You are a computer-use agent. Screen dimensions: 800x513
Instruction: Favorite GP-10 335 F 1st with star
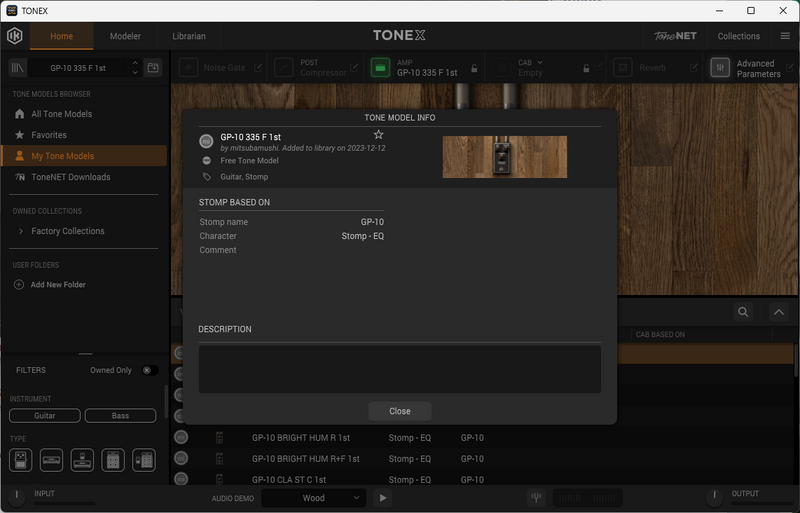[x=378, y=135]
